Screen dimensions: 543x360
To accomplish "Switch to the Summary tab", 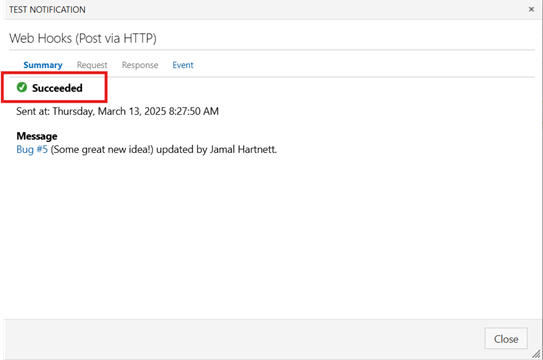I will pyautogui.click(x=43, y=65).
